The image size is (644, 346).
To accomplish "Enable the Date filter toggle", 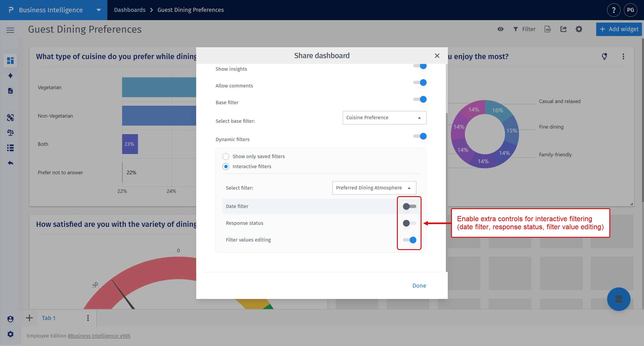I will [409, 206].
